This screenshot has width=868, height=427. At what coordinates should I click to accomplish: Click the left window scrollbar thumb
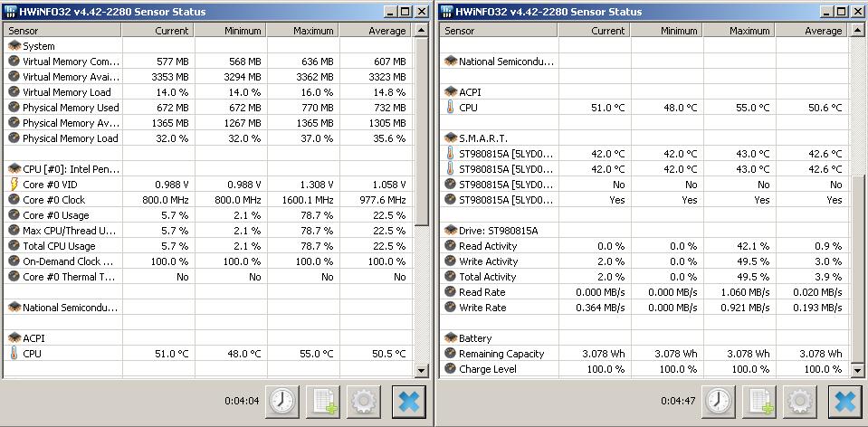[x=422, y=131]
